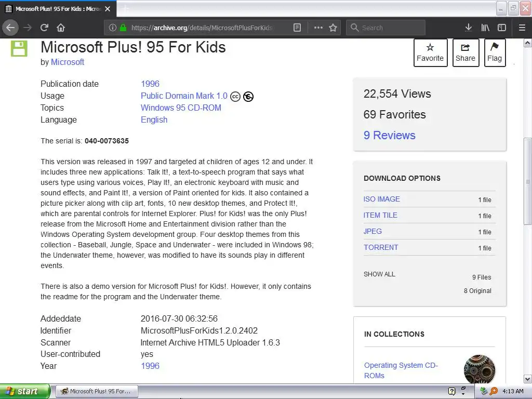Go back using the browser back arrow
Viewport: 532px width, 399px height.
tap(10, 28)
